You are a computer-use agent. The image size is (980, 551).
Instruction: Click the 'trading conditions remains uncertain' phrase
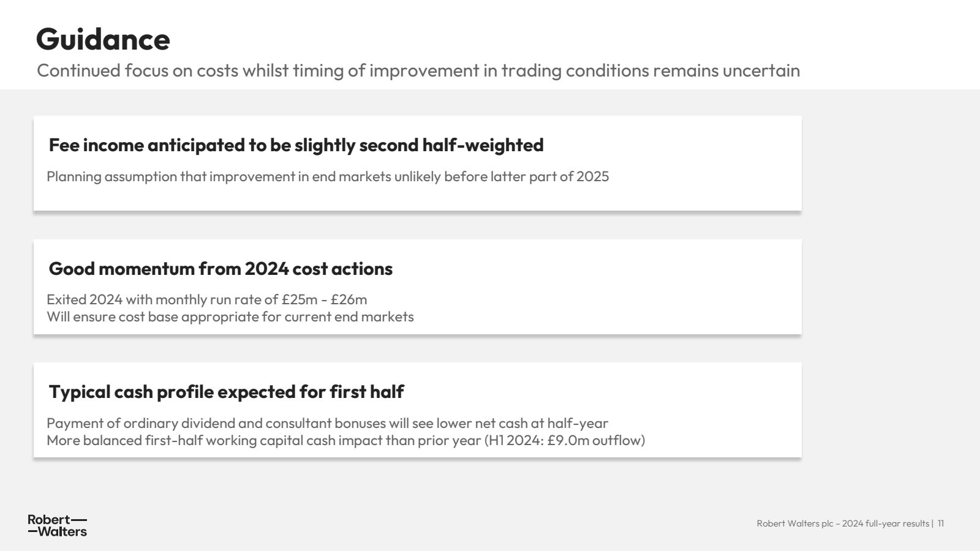click(650, 70)
